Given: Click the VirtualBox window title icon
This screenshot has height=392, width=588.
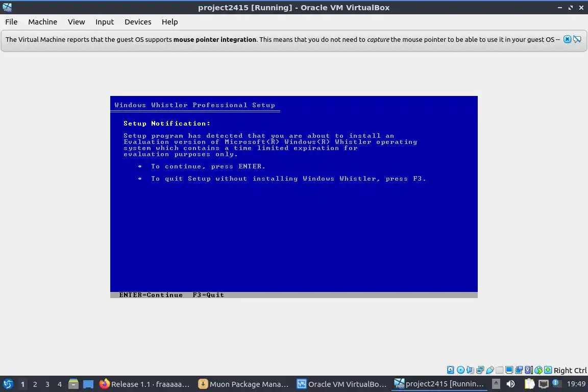Looking at the screenshot, I should tap(7, 8).
